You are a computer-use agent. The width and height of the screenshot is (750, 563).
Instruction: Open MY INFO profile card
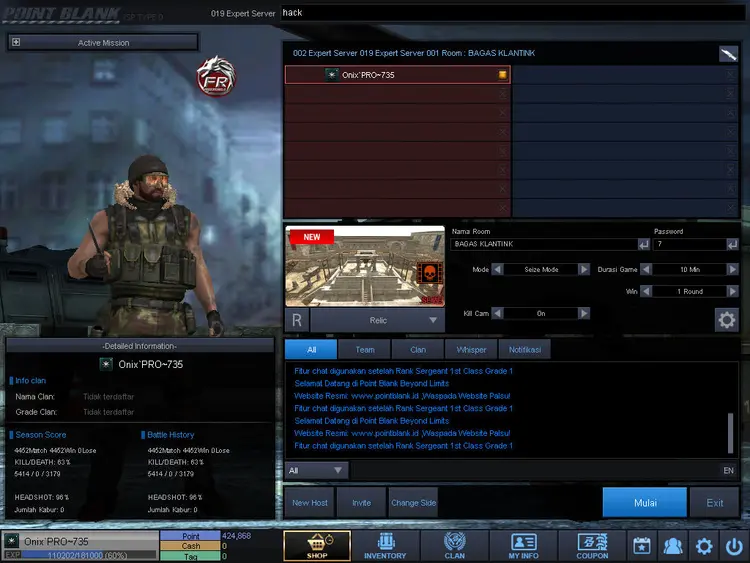(523, 545)
